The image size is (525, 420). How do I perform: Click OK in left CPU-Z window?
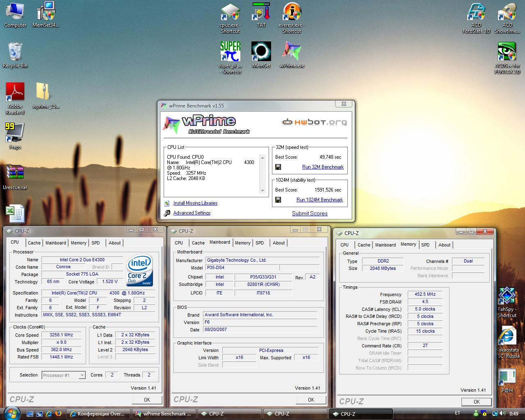(147, 399)
